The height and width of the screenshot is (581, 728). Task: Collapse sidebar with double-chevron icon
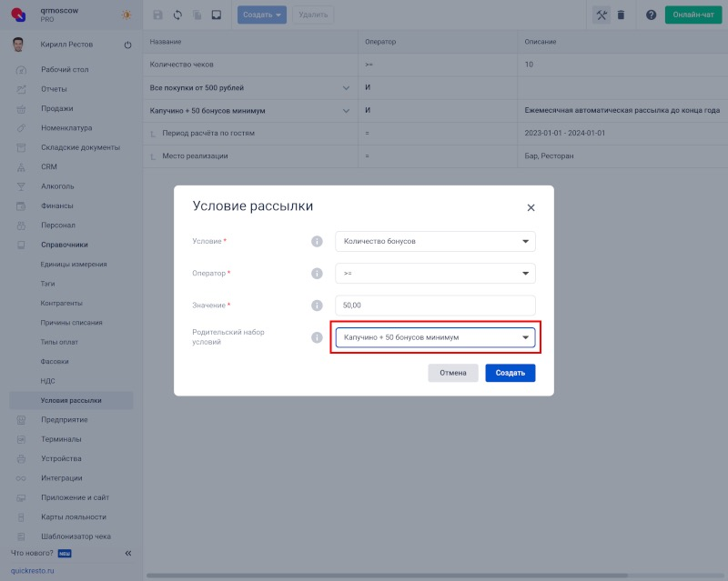[x=128, y=553]
